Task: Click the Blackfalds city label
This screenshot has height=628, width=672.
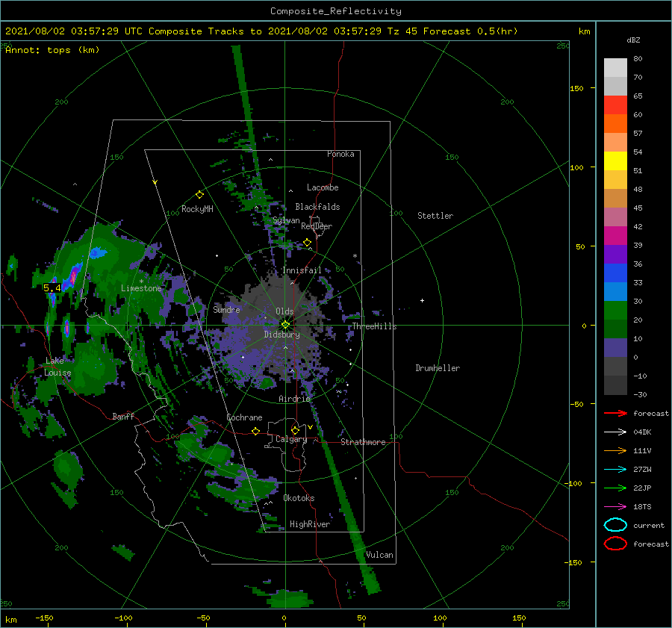Action: coord(317,207)
